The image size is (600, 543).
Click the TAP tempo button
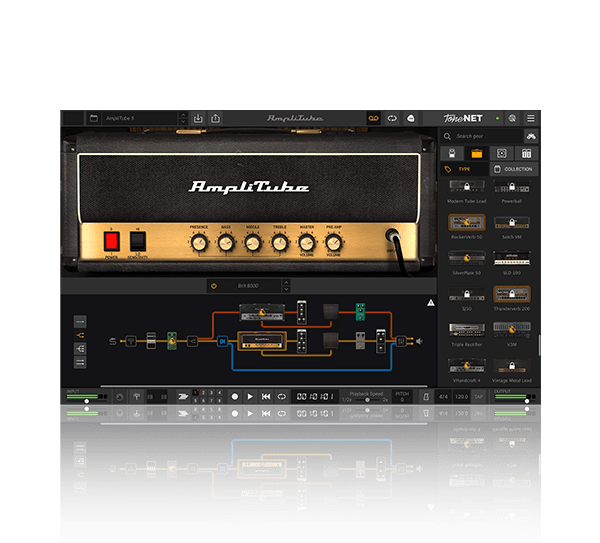478,397
